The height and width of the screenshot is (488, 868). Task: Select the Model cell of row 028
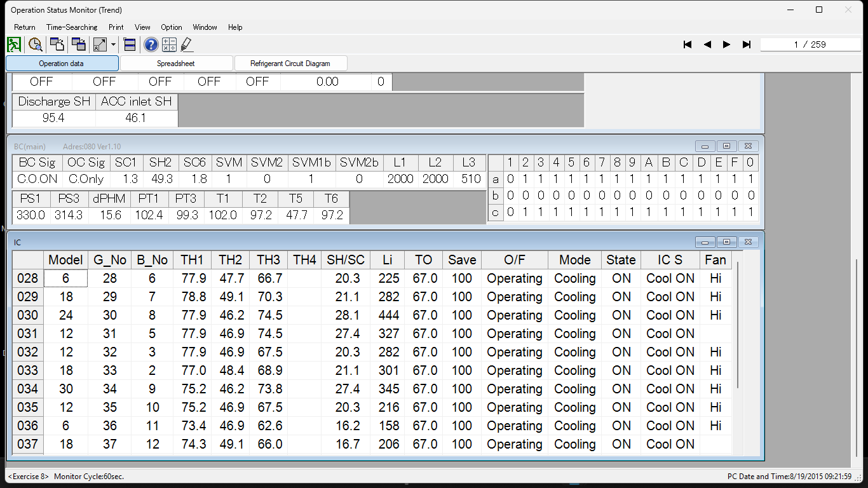(x=65, y=278)
